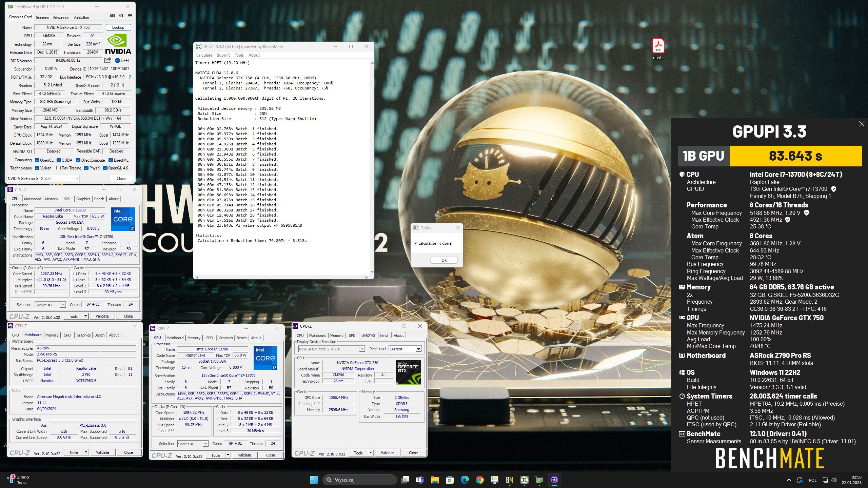Toggle the DirectML checkbox
Screen dimensions: 868x488
tap(111, 160)
